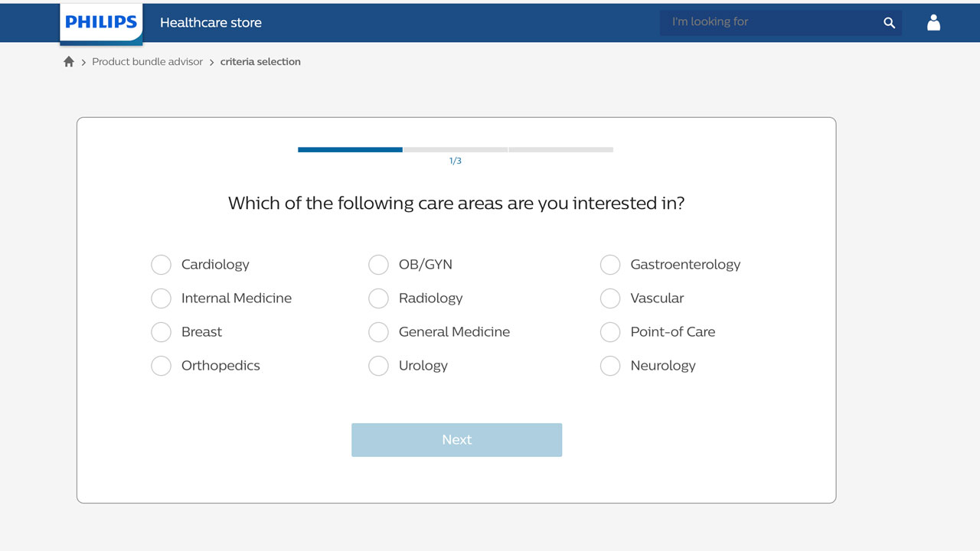The width and height of the screenshot is (980, 551).
Task: Select the Urology care area
Action: click(378, 366)
